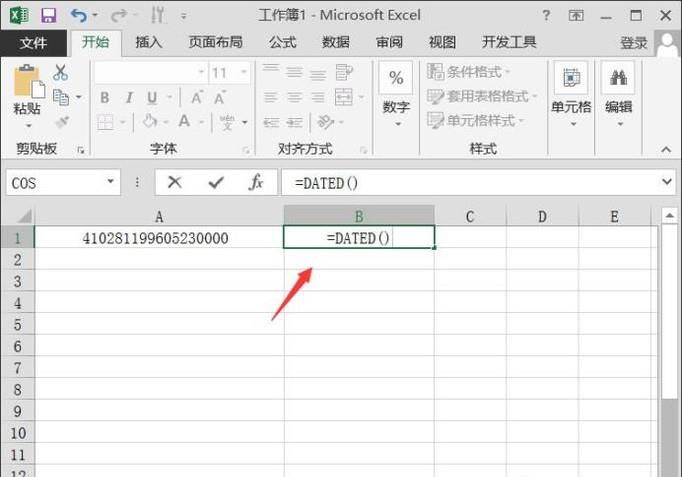
Task: Click the Decrease Indent icon
Action: [x=271, y=123]
